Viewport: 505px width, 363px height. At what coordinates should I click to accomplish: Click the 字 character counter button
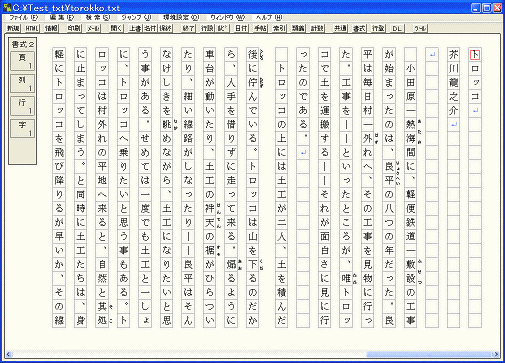pyautogui.click(x=22, y=128)
